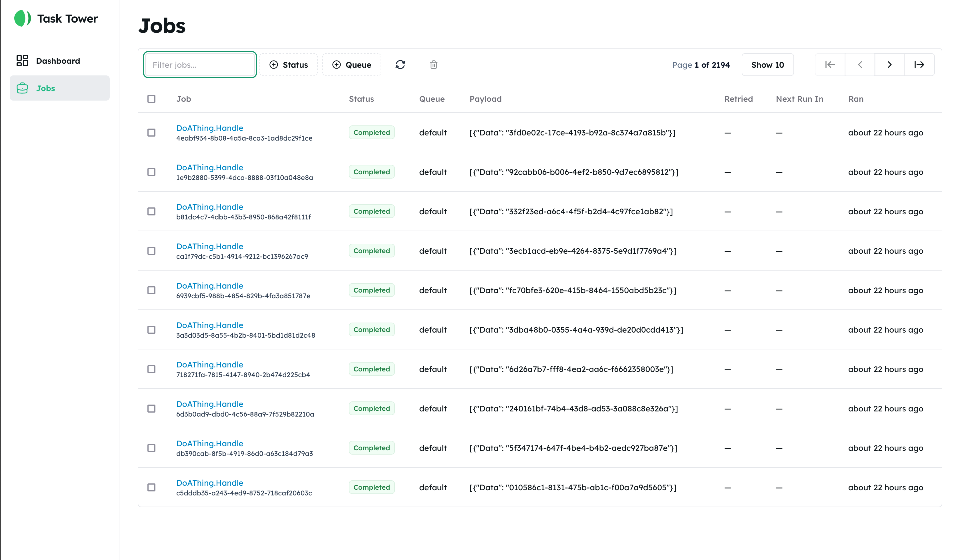Select checkbox for job c5dddb35
This screenshot has height=560, width=960.
click(152, 487)
